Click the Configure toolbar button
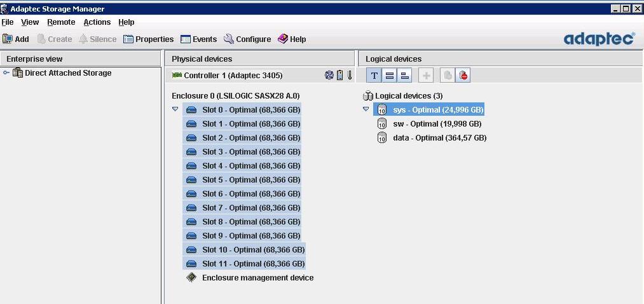 [247, 39]
